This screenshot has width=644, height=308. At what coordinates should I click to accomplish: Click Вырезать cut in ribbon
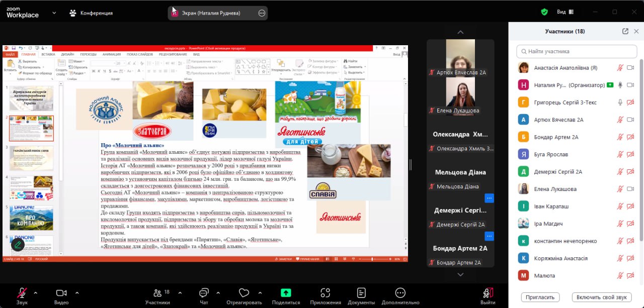28,61
